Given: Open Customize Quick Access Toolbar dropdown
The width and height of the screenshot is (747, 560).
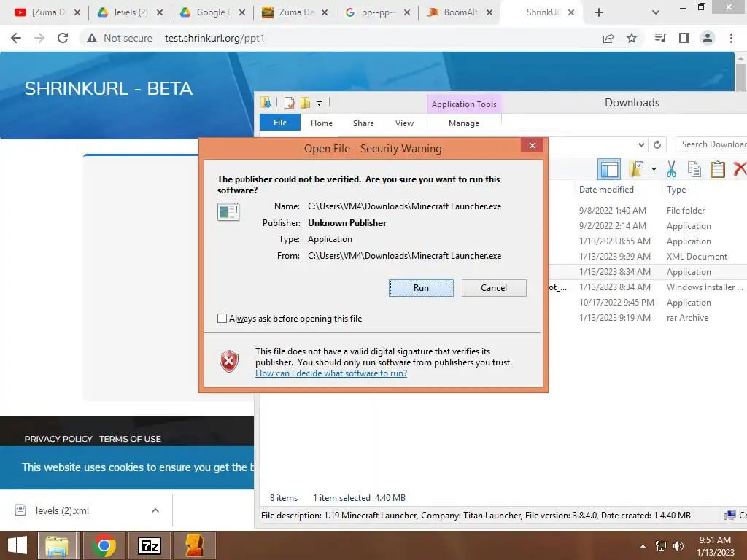Looking at the screenshot, I should tap(320, 103).
